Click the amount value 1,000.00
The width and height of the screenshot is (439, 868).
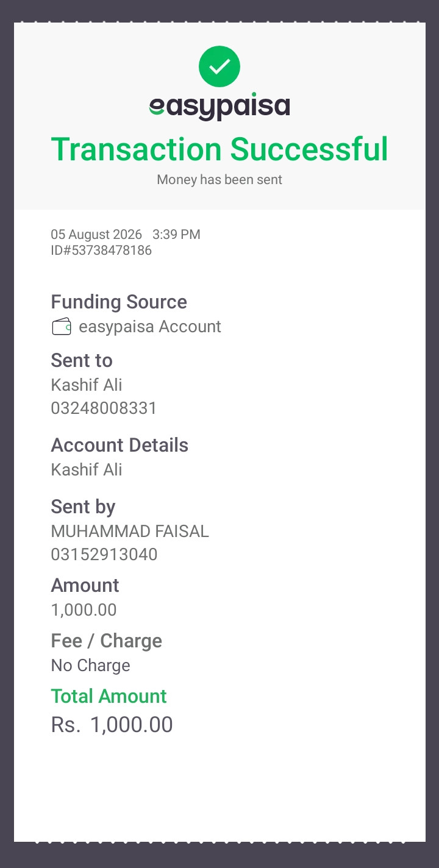(x=84, y=610)
